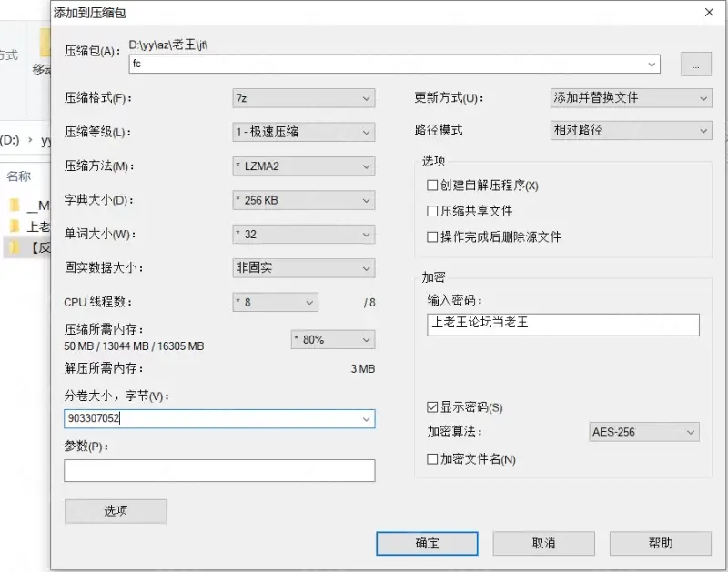Image resolution: width=728 pixels, height=572 pixels.
Task: Enable 创建自解压程序 checkbox
Action: tap(431, 186)
